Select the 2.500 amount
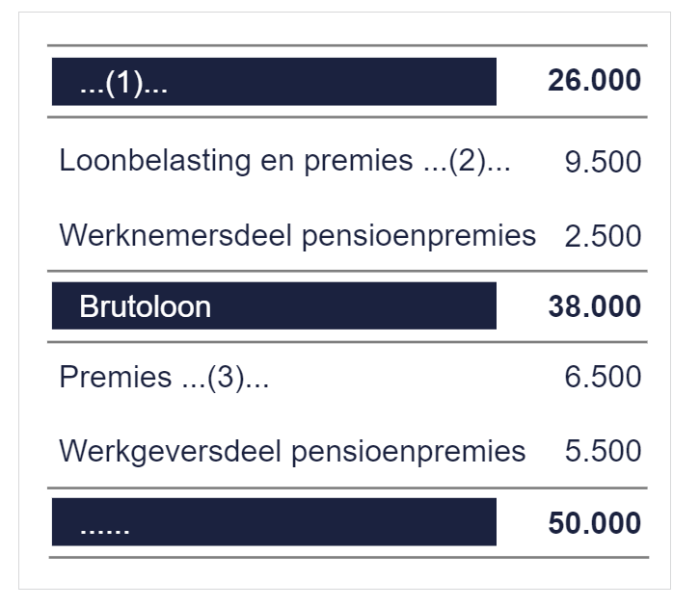The height and width of the screenshot is (607, 700). (603, 236)
